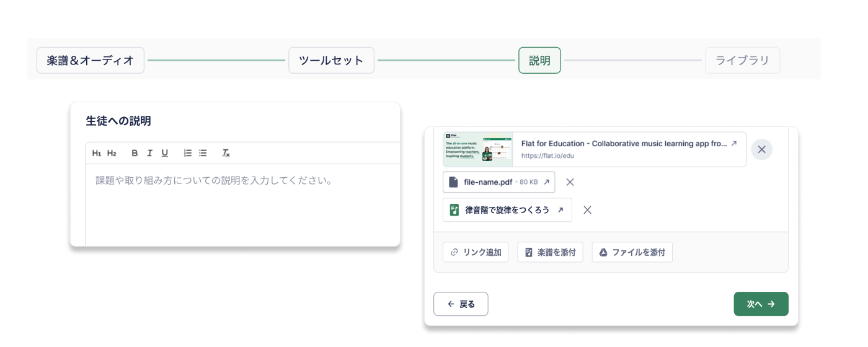The width and height of the screenshot is (868, 347).
Task: Toggle italic formatting
Action: pyautogui.click(x=149, y=153)
